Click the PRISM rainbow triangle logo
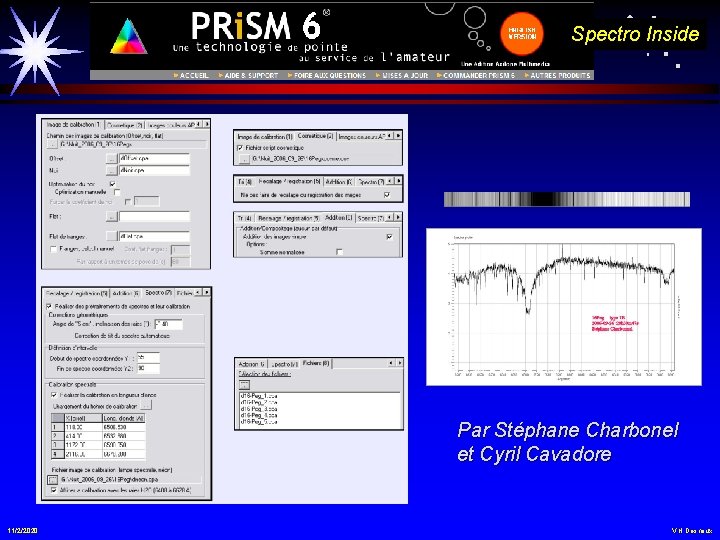720x540 pixels. (x=129, y=37)
